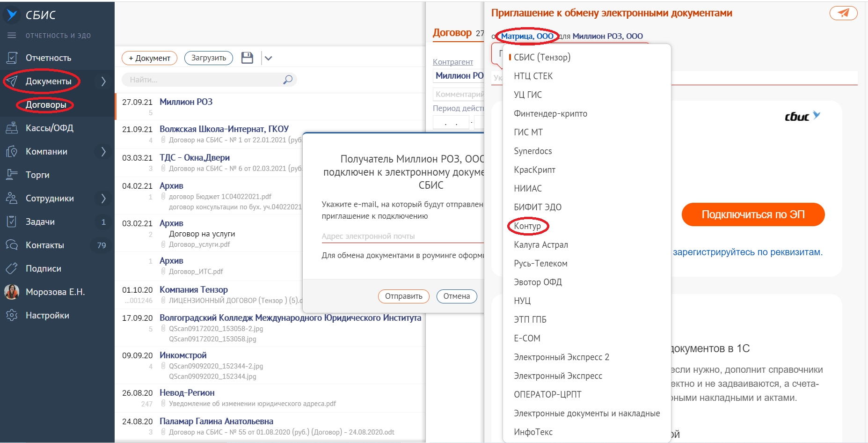Pick ИнфоТекс at bottom of list

pyautogui.click(x=587, y=432)
